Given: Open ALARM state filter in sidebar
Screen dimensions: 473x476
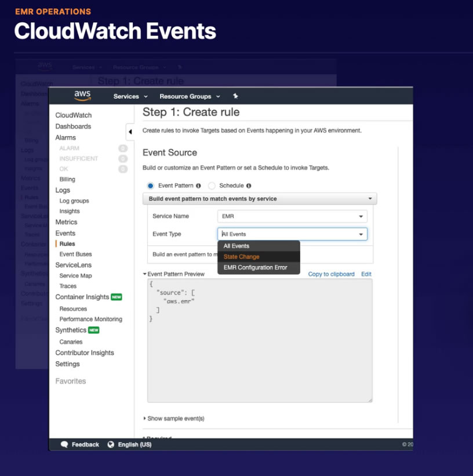Looking at the screenshot, I should (x=69, y=148).
